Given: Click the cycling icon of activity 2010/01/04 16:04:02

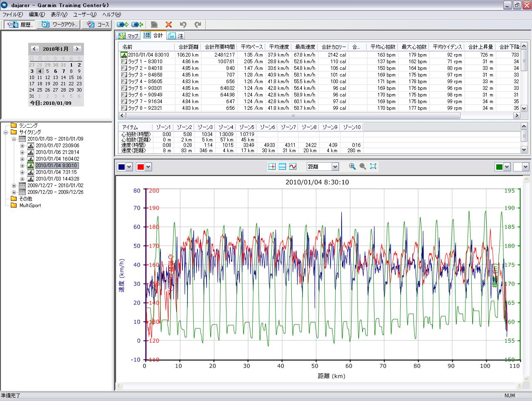Looking at the screenshot, I should tap(31, 159).
